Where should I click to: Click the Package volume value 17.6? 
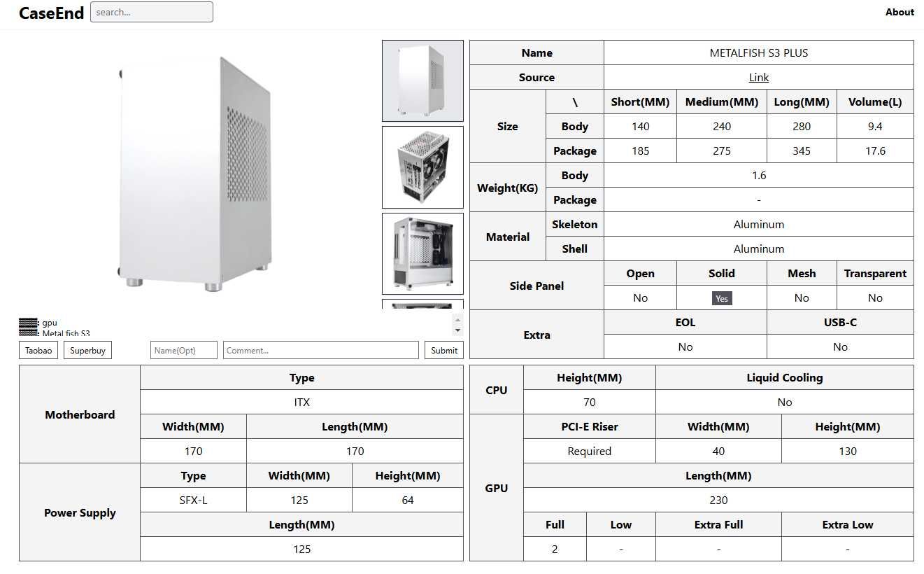pos(875,150)
